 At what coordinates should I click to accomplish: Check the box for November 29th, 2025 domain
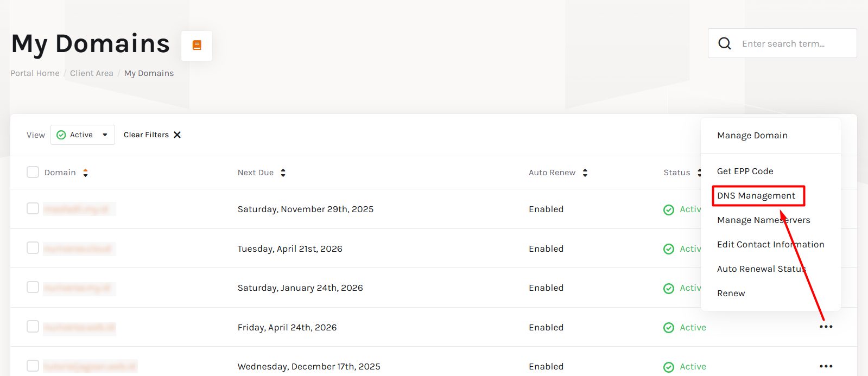(33, 208)
